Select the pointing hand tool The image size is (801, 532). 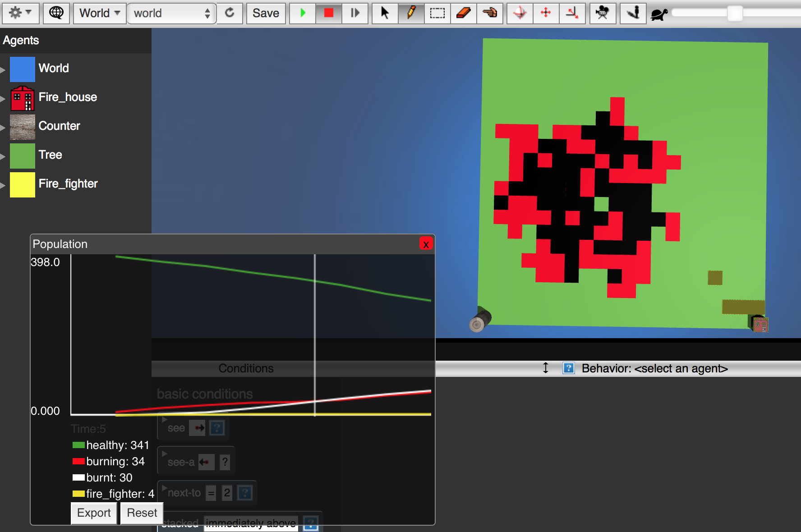490,13
